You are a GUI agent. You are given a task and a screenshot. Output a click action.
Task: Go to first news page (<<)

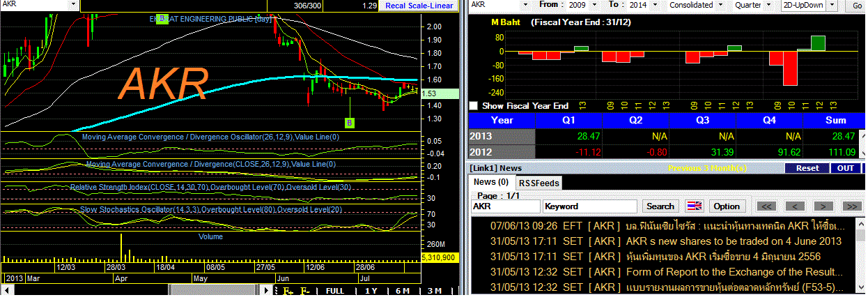click(768, 206)
